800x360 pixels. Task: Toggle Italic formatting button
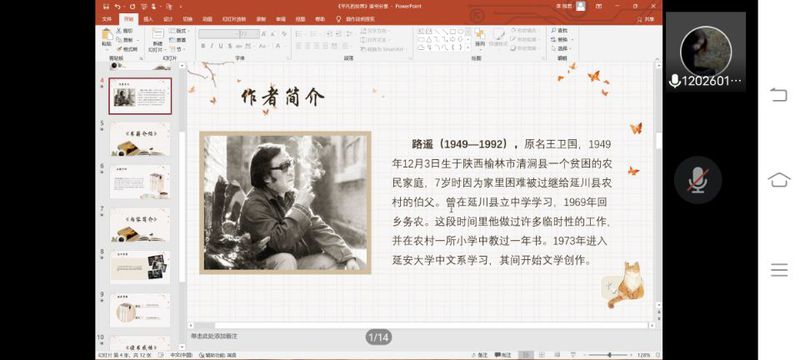[x=212, y=46]
